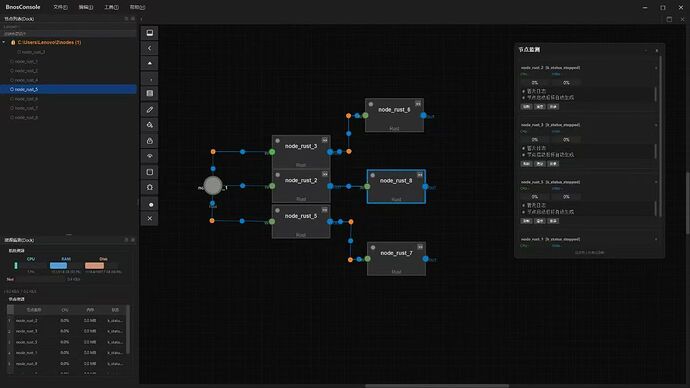Select node_rust_5 in the node list
The height and width of the screenshot is (388, 690).
[68, 89]
